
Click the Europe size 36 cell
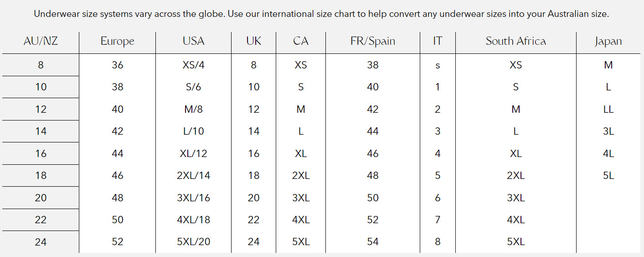pos(117,65)
